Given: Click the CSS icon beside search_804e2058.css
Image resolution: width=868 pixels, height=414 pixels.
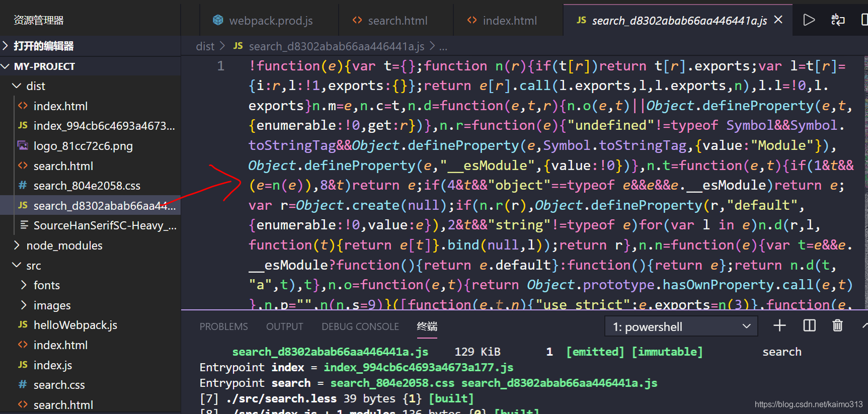Looking at the screenshot, I should pyautogui.click(x=23, y=185).
